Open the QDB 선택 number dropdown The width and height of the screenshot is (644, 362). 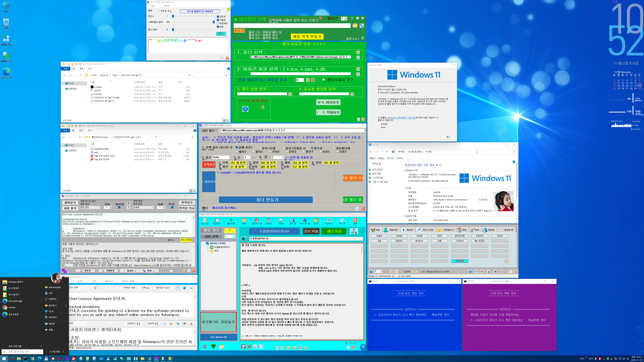[230, 236]
